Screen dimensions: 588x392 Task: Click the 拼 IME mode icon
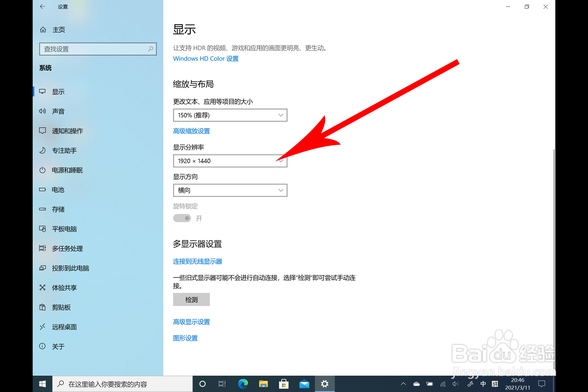point(495,384)
